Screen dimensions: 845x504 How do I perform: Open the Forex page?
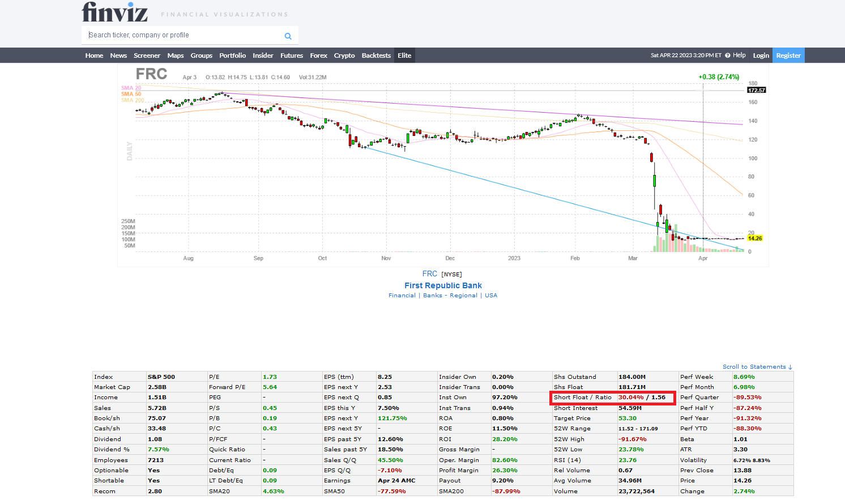click(318, 55)
